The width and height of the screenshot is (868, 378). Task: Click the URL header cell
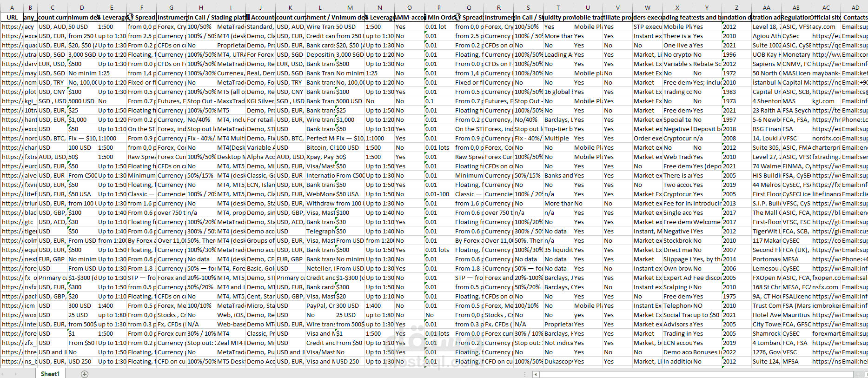point(12,17)
